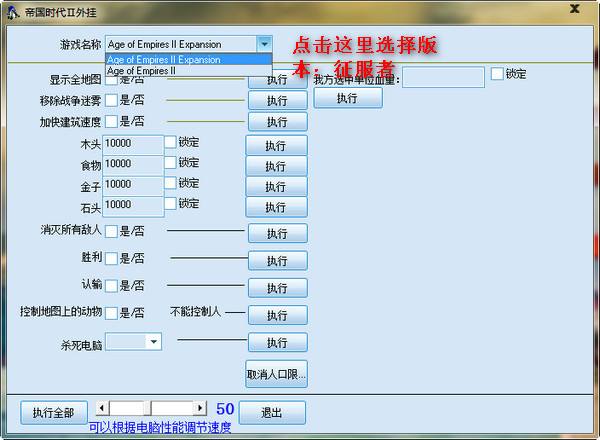The image size is (600, 440).
Task: Click 执行 button for 显示全地图
Action: coord(277,81)
